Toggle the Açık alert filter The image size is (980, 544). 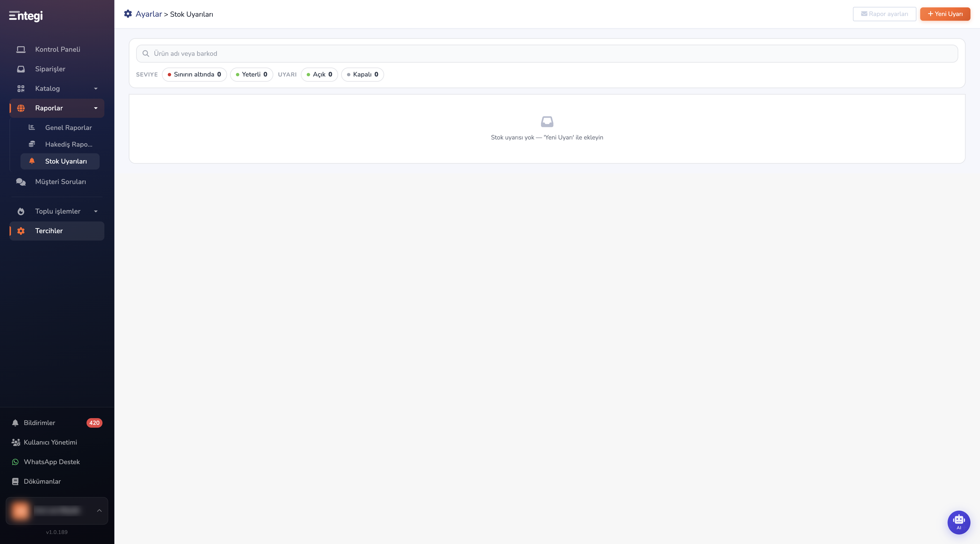tap(320, 75)
